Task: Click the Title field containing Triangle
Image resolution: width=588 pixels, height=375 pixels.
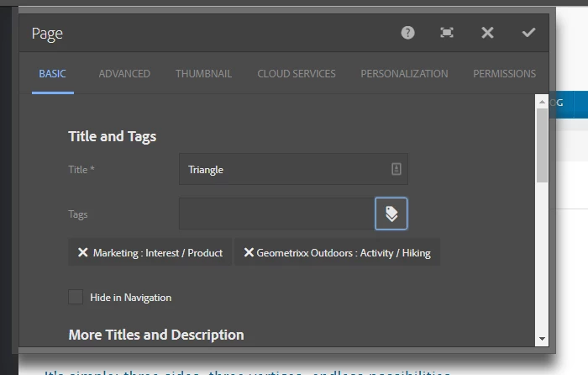Action: coord(293,169)
